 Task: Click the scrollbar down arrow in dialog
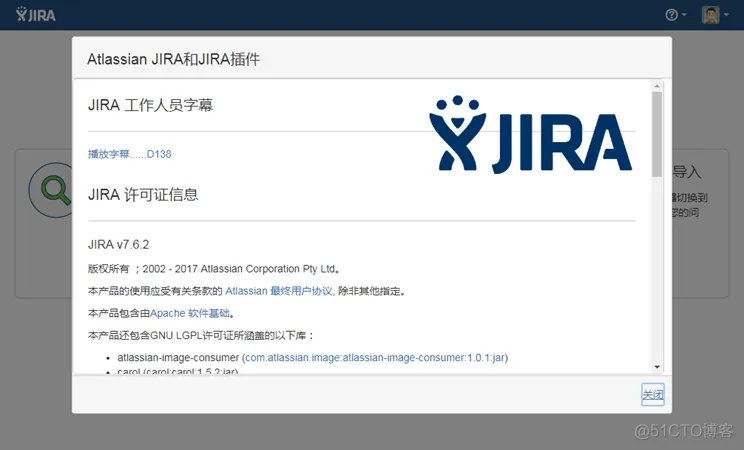(657, 367)
